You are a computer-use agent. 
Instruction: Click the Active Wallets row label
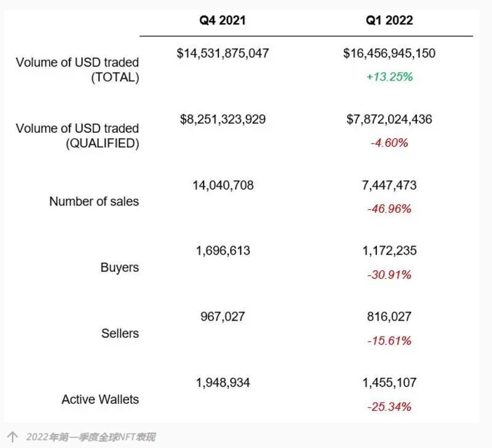(x=100, y=399)
